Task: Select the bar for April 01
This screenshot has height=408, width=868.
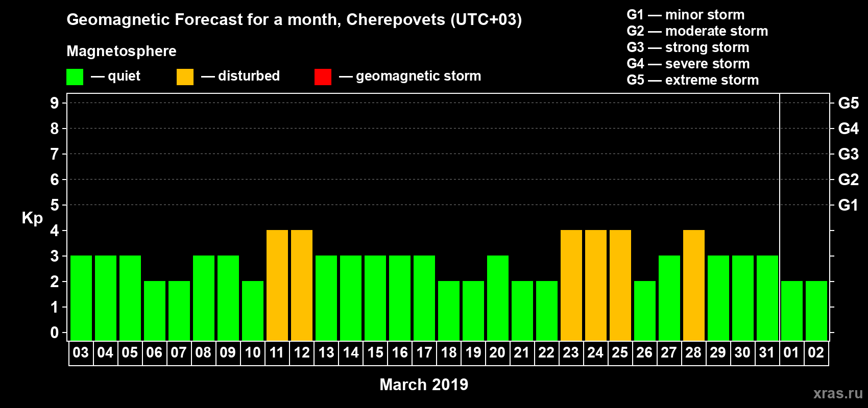Action: [792, 311]
